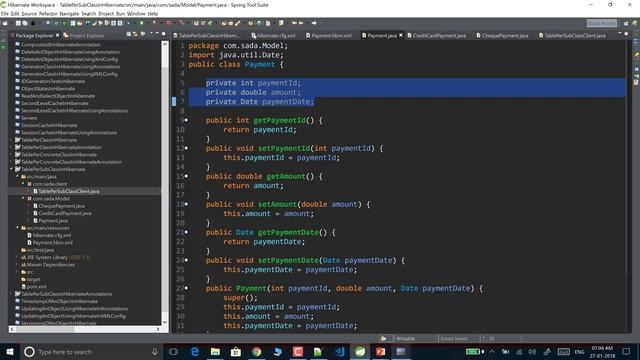This screenshot has width=640, height=360.
Task: Click Collapse All icon in Package Explorer
Action: [129, 34]
